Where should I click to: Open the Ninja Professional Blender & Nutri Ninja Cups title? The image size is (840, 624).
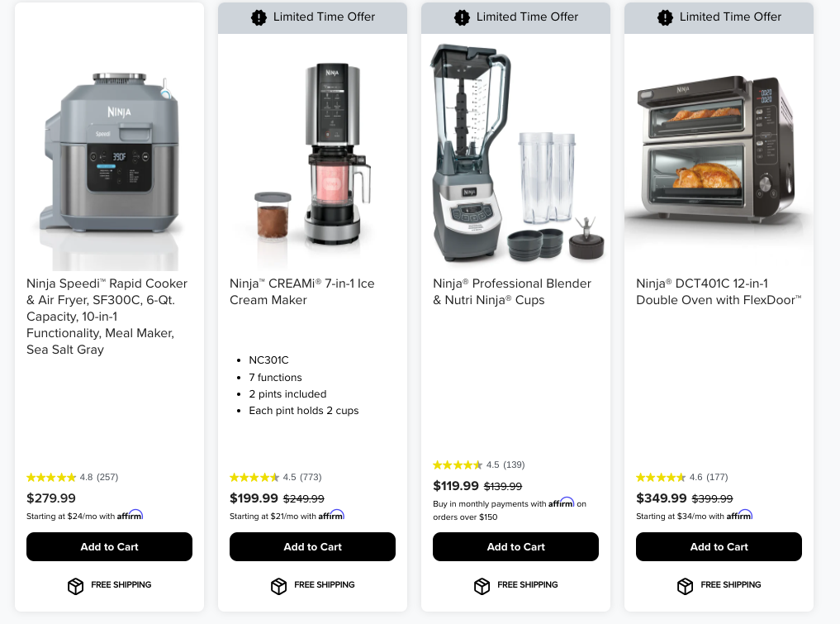click(512, 292)
